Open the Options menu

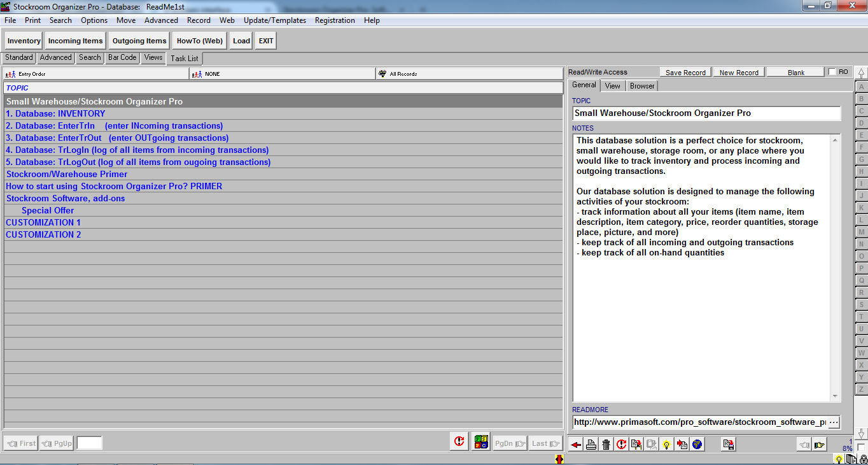[x=94, y=20]
